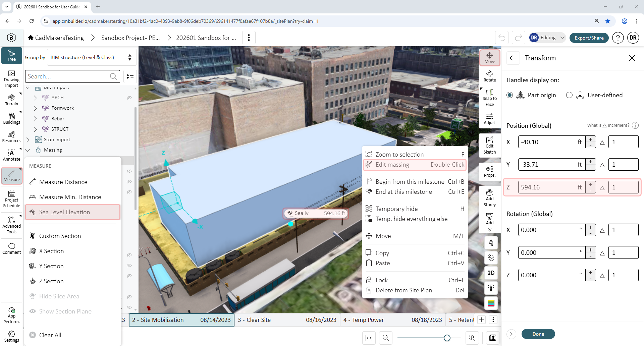Click the tree Search field
Viewport: 644px width, 346px height.
click(72, 76)
